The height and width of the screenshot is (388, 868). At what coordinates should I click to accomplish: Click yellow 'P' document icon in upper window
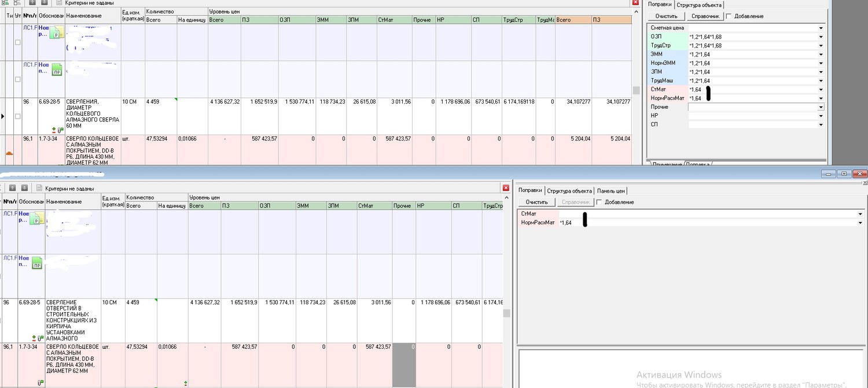point(56,32)
